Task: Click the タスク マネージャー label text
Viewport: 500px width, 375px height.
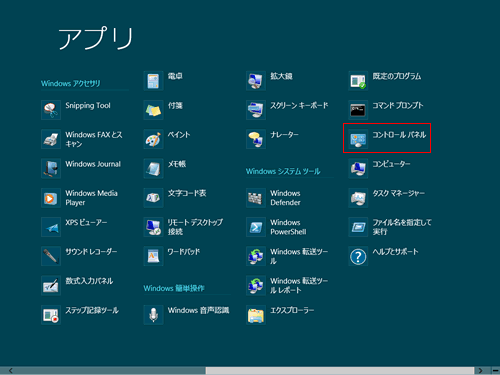Action: click(399, 193)
